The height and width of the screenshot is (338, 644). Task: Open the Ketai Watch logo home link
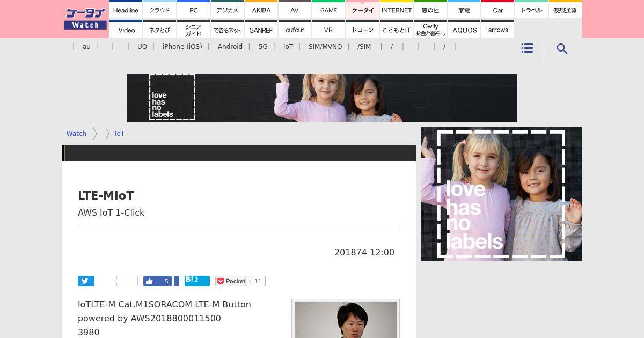pyautogui.click(x=85, y=19)
